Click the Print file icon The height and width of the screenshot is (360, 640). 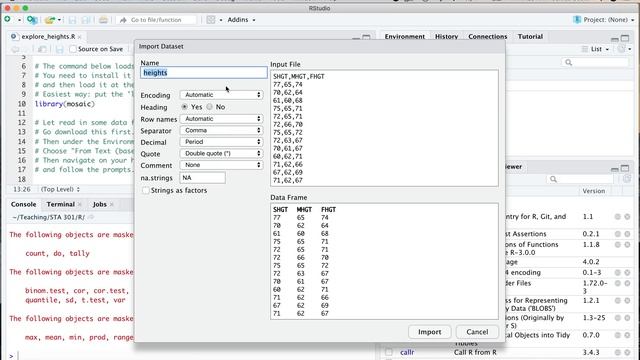[x=103, y=20]
